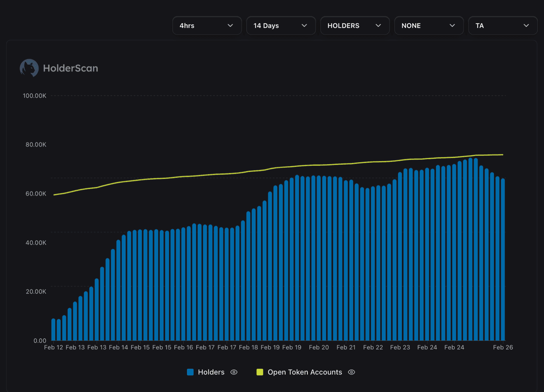Click the chevron on the 4hrs selector
This screenshot has height=392, width=544.
[x=230, y=25]
